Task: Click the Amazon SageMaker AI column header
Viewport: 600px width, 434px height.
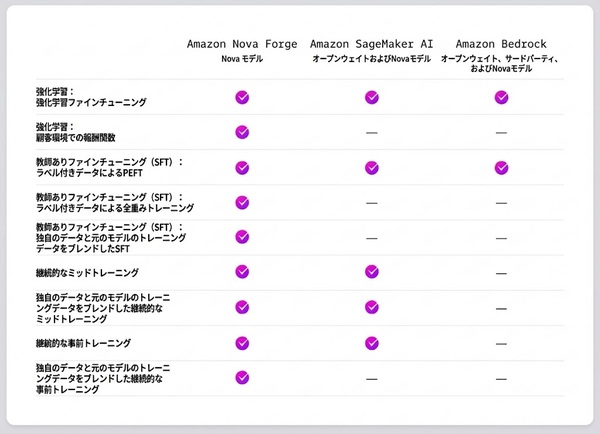Action: tap(371, 44)
